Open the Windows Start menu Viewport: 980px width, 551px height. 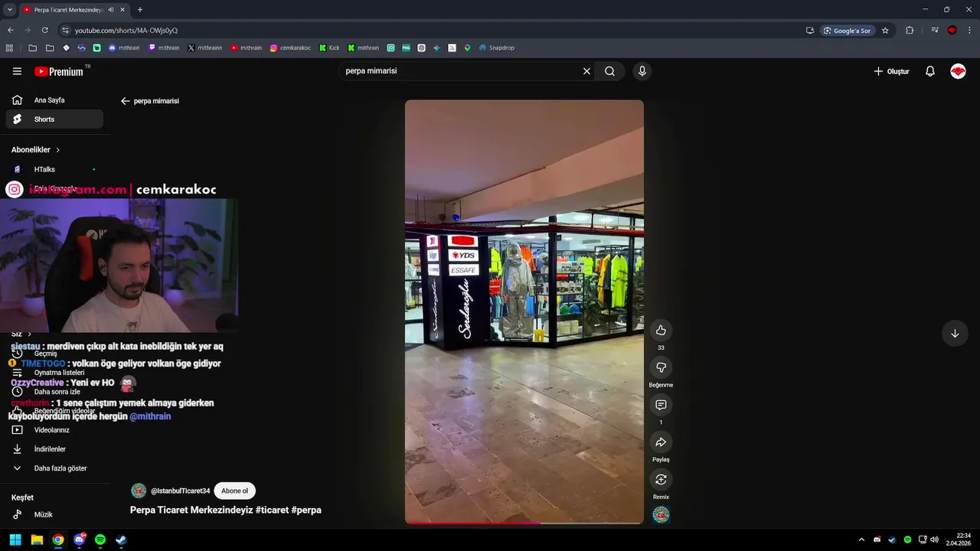pyautogui.click(x=15, y=540)
